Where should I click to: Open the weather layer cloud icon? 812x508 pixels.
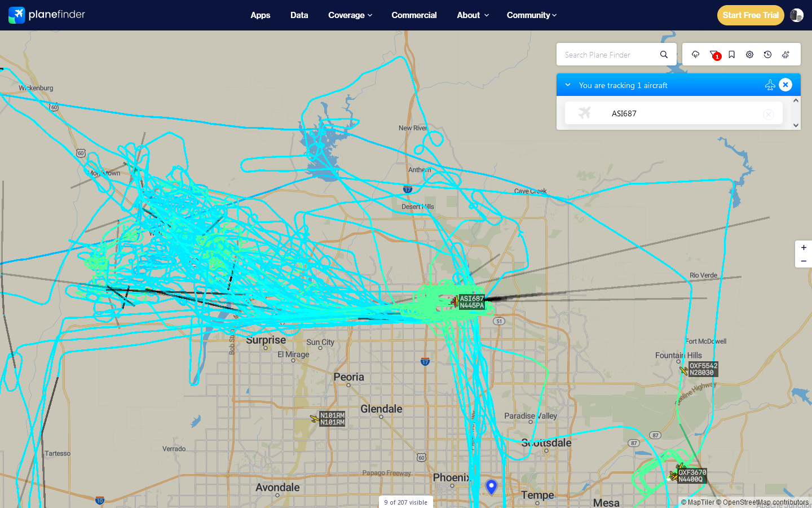click(695, 55)
